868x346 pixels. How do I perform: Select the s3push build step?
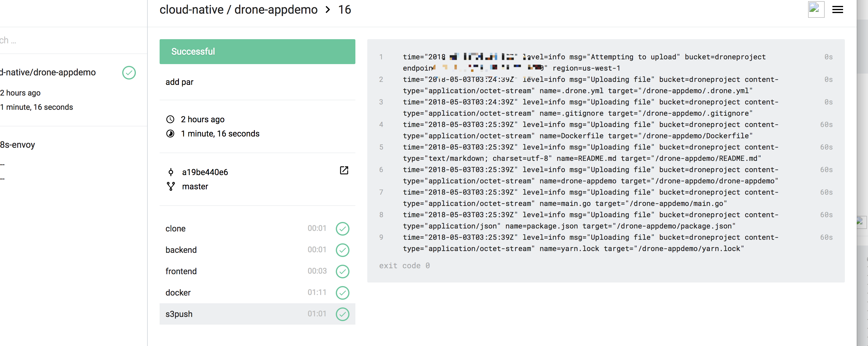[x=179, y=314]
